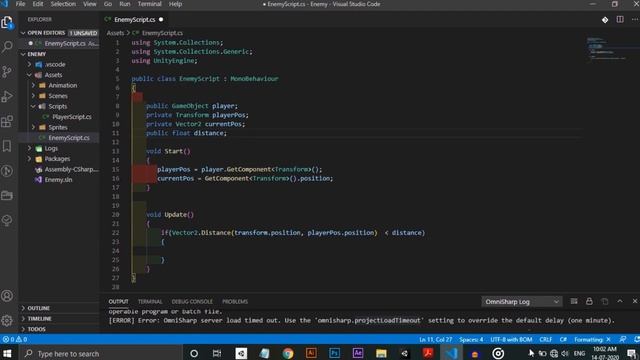
Task: Open the Bookmarks view in activity bar
Action: [7, 146]
